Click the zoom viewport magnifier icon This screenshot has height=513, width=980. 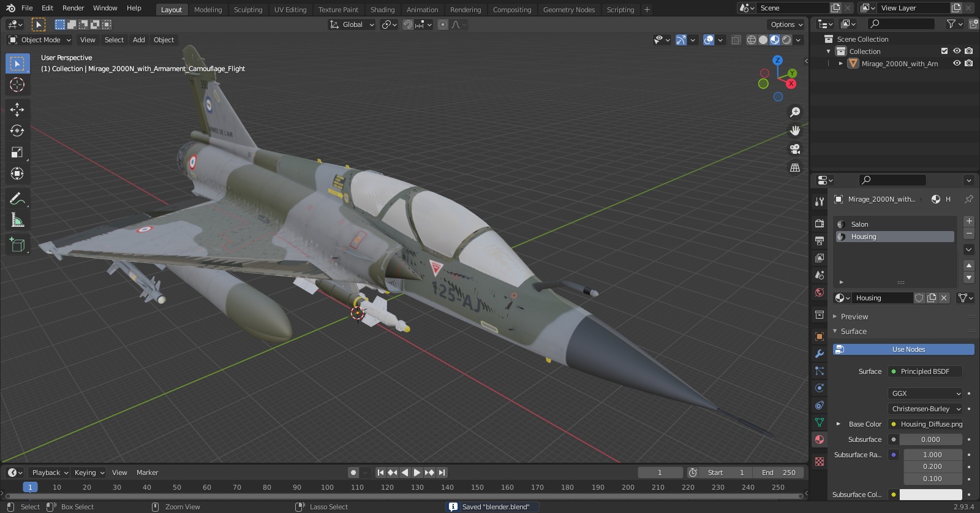(795, 112)
